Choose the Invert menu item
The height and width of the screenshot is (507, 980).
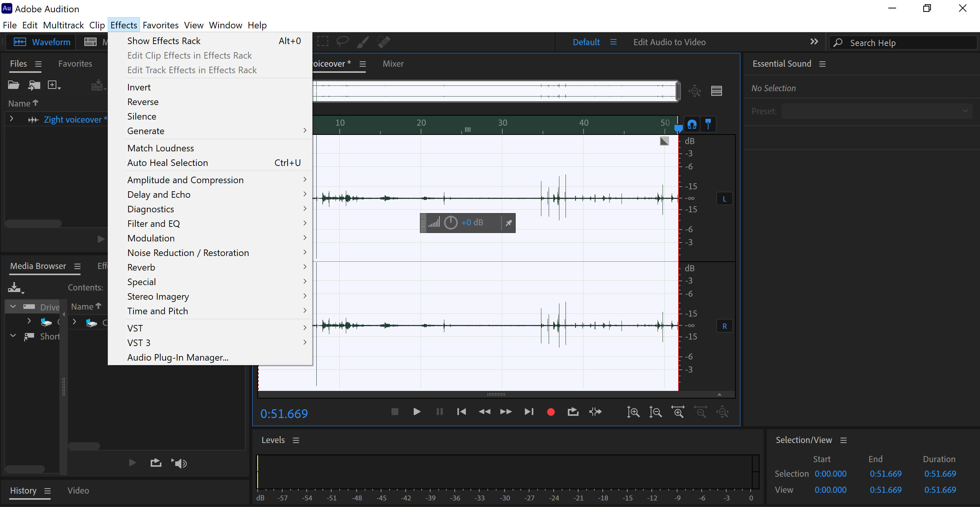(210, 87)
